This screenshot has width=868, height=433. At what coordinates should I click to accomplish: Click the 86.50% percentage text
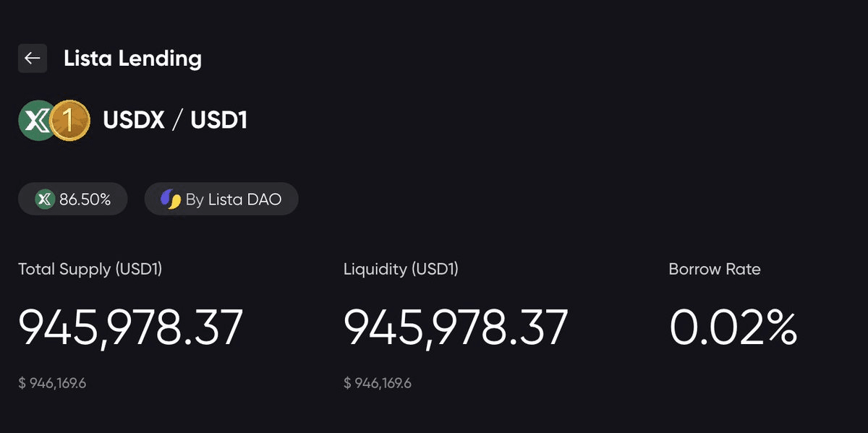(x=85, y=200)
